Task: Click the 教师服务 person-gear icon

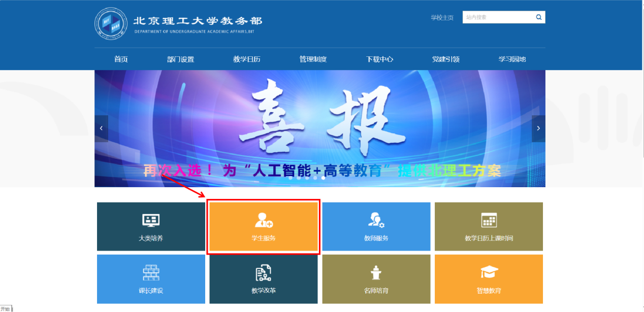Action: pyautogui.click(x=376, y=220)
